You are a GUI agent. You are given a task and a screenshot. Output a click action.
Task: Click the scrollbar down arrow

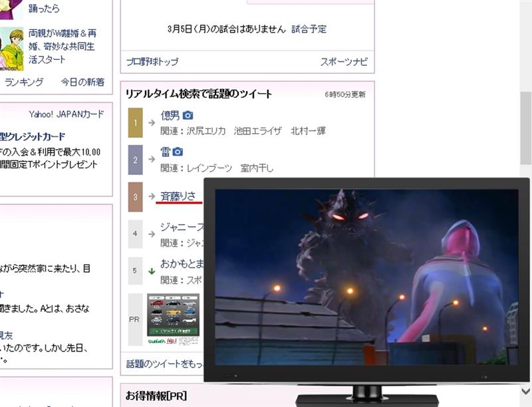(526, 391)
